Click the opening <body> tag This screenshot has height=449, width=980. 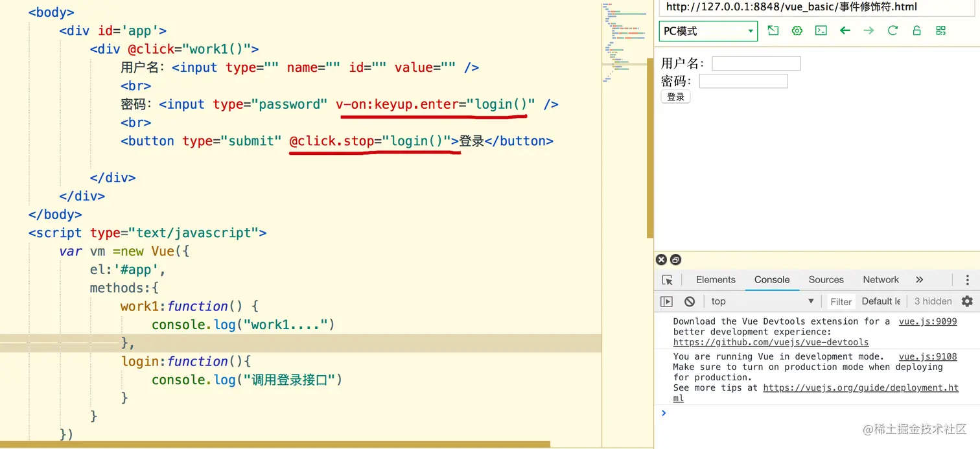(x=51, y=12)
